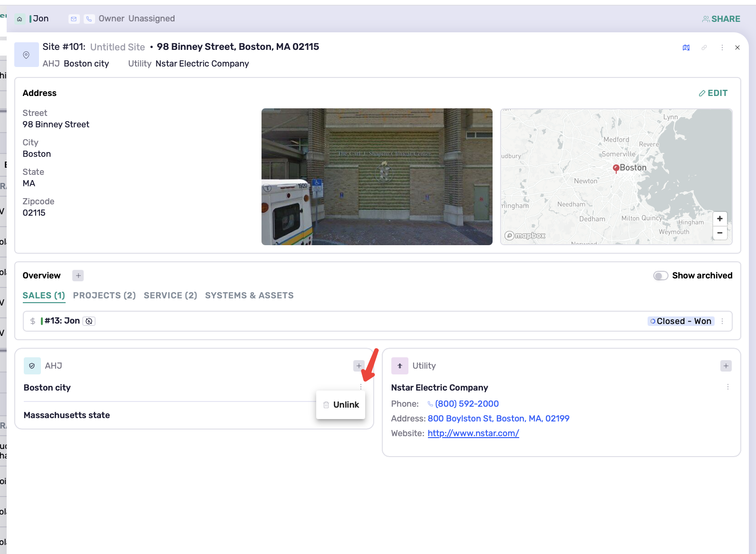
Task: Select the SALES (1) tab
Action: 44,296
